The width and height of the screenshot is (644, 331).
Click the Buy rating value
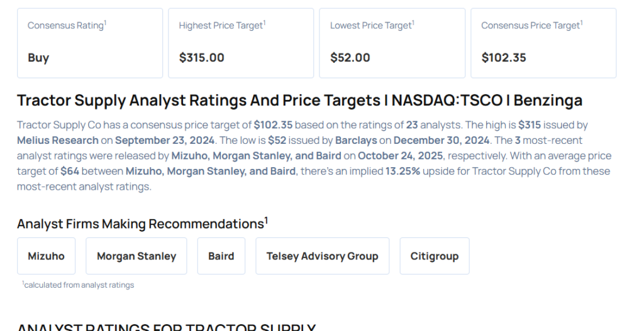pyautogui.click(x=38, y=58)
